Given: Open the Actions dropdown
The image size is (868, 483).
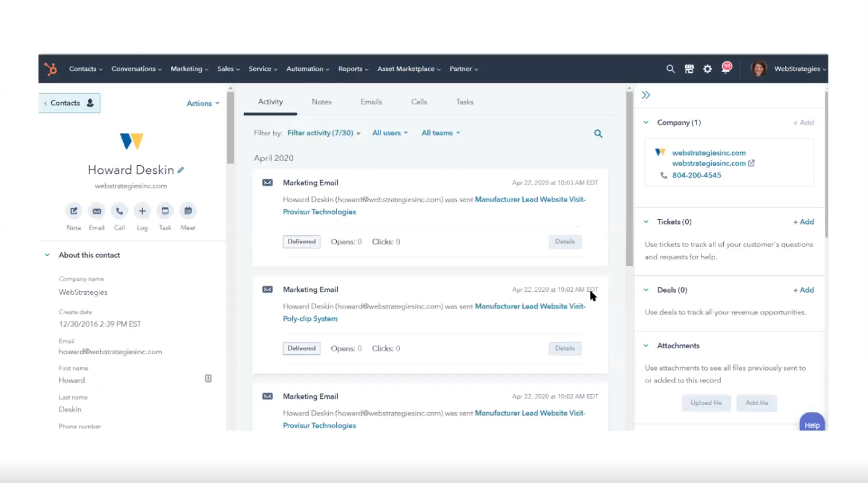Looking at the screenshot, I should click(x=203, y=103).
